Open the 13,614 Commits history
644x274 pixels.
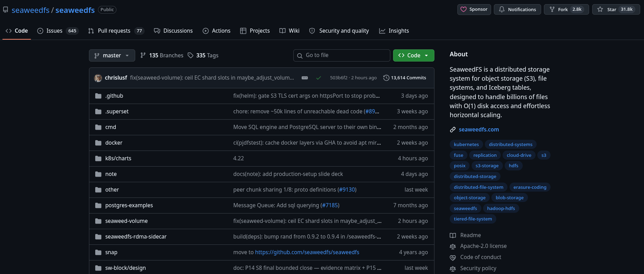(405, 78)
